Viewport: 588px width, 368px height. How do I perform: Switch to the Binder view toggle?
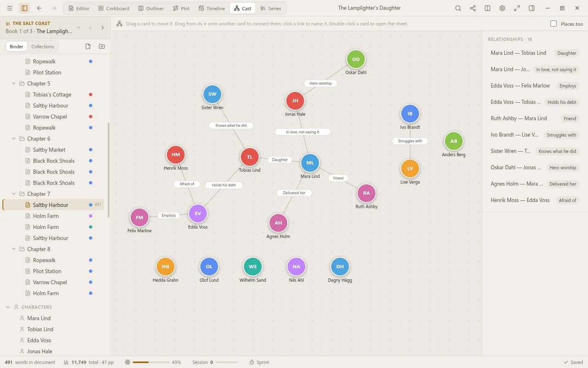(16, 47)
